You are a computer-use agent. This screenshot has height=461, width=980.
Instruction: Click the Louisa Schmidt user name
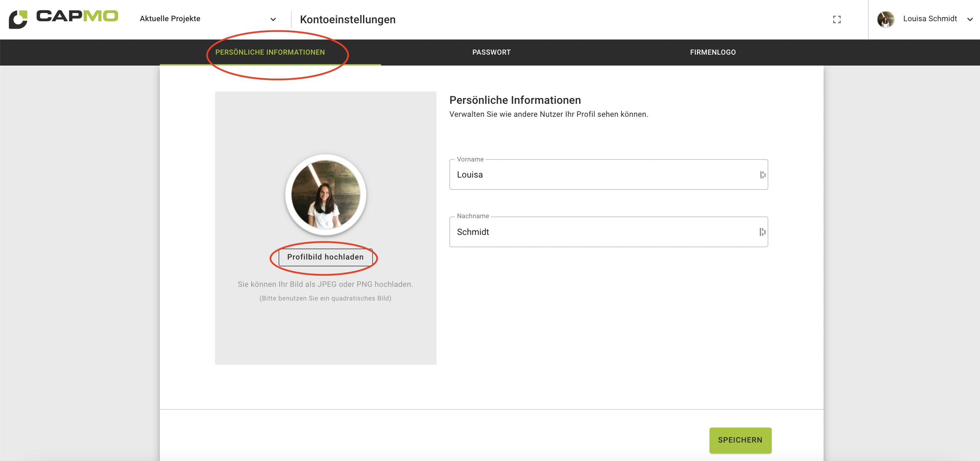click(929, 19)
